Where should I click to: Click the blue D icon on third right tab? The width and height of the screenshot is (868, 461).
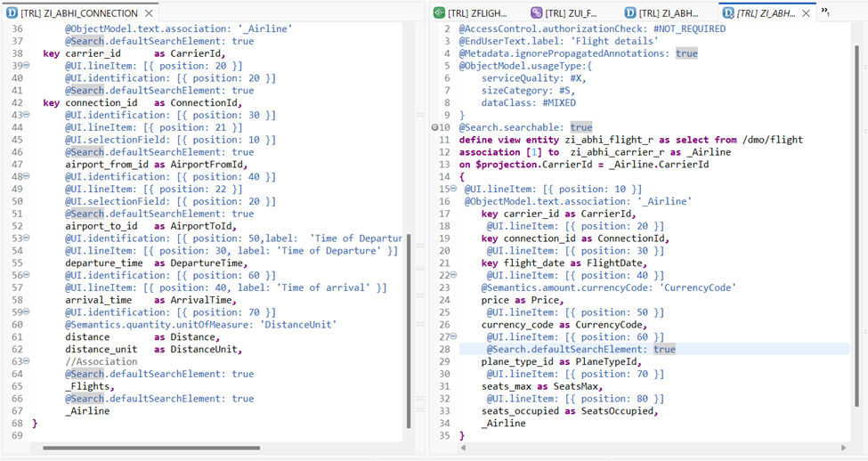click(631, 13)
